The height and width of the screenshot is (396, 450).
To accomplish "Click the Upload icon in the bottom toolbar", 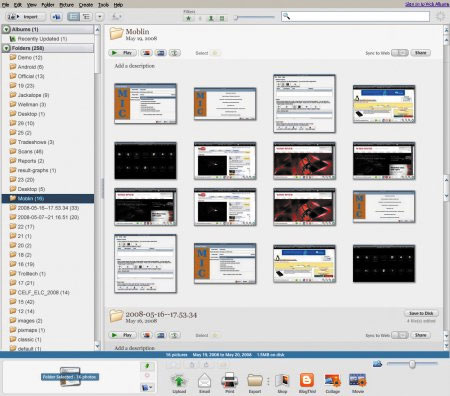I will pos(179,381).
